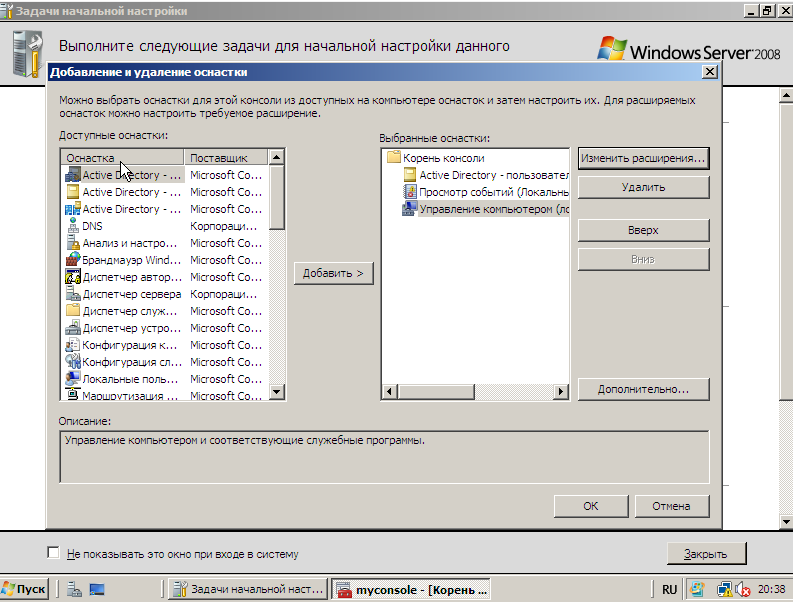793x602 pixels.
Task: Sort by the Поставщик column header
Action: click(x=226, y=158)
